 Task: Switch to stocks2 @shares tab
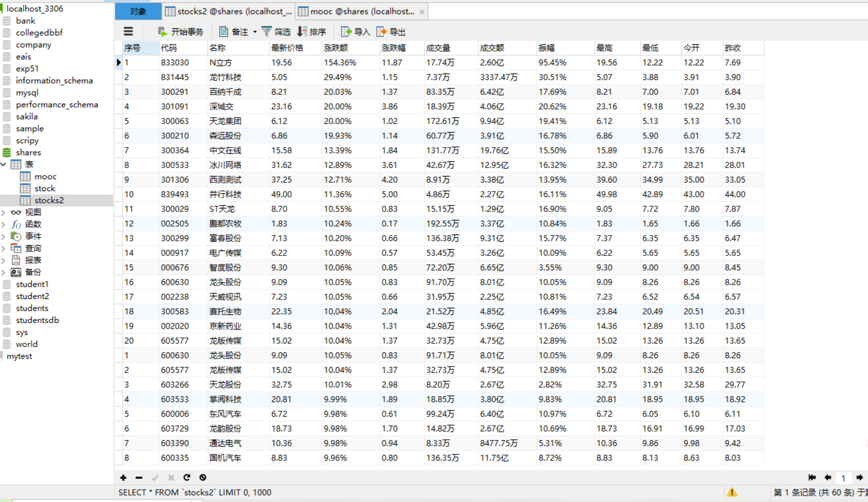click(x=229, y=12)
